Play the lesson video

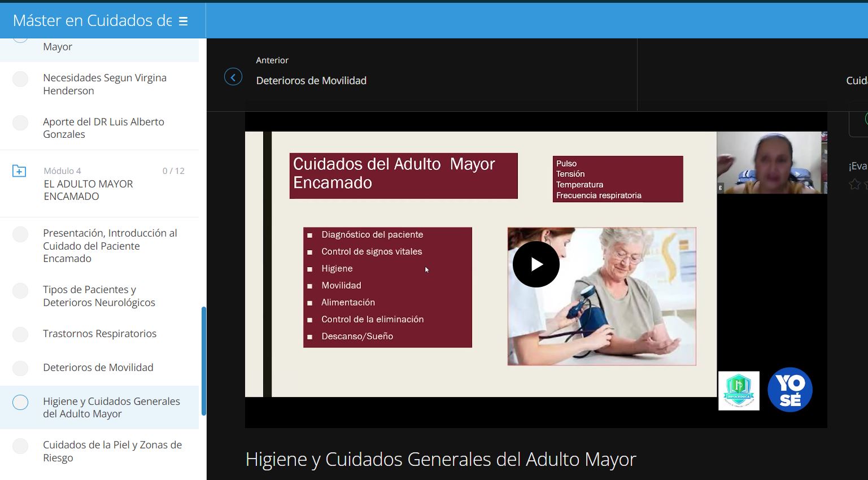coord(536,264)
